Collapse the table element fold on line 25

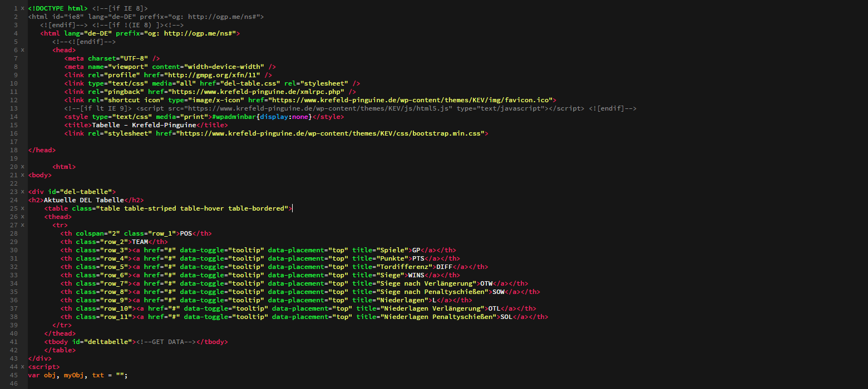point(21,208)
